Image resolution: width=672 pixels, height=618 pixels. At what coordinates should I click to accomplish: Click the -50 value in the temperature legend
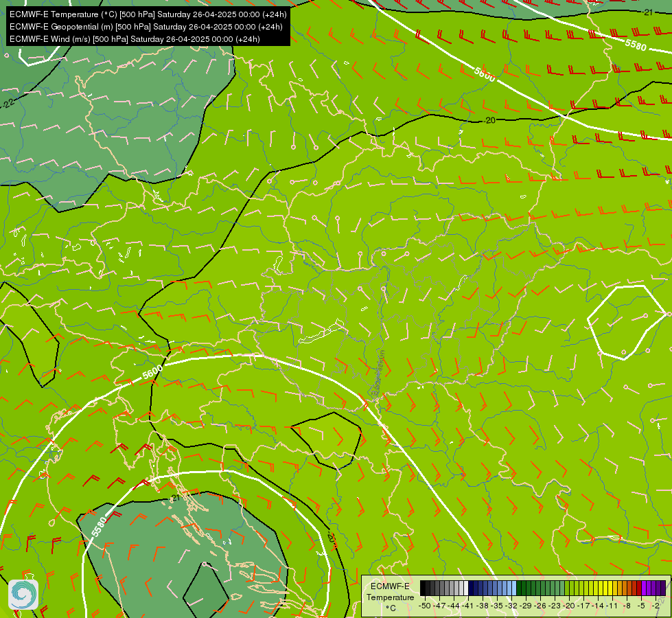tap(425, 606)
